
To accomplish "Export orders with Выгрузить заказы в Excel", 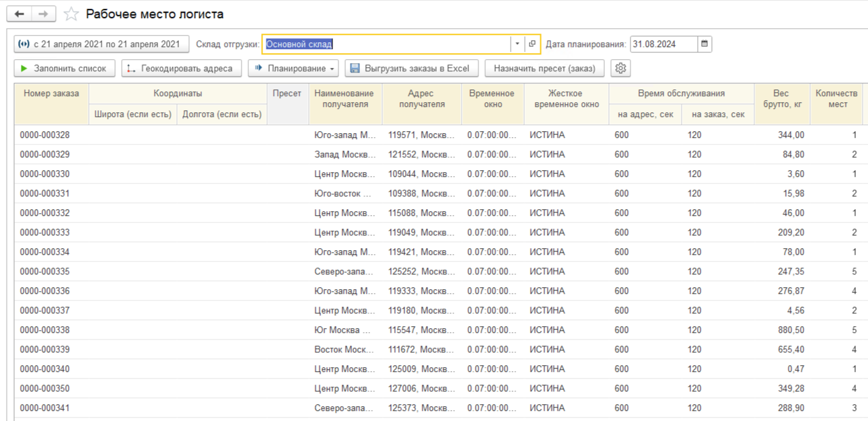I will tap(411, 68).
